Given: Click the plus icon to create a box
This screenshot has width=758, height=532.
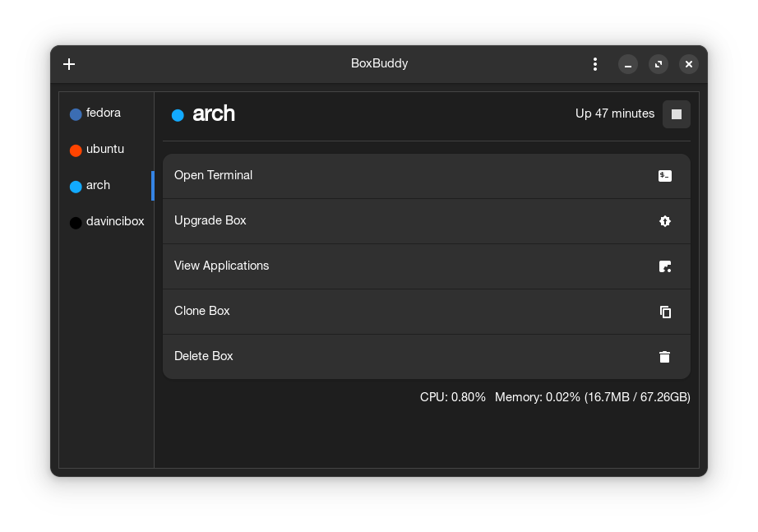Looking at the screenshot, I should tap(69, 64).
